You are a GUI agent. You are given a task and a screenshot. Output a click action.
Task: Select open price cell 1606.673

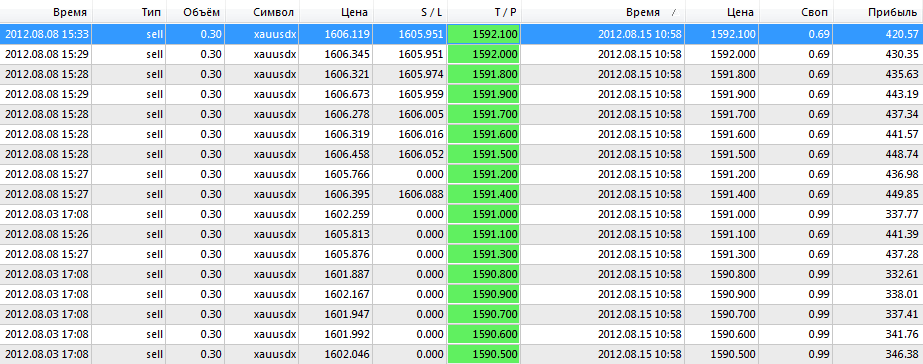tap(336, 94)
